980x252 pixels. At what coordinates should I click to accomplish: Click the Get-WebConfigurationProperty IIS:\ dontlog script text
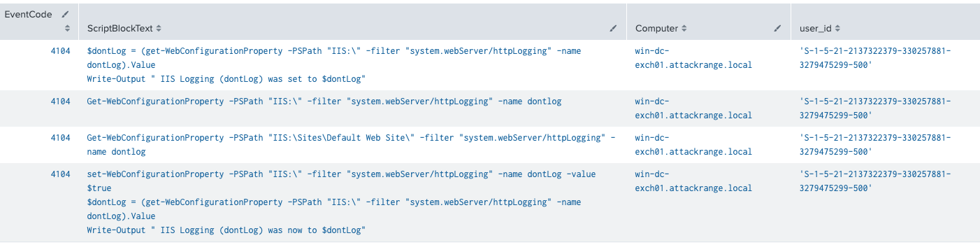pos(324,101)
